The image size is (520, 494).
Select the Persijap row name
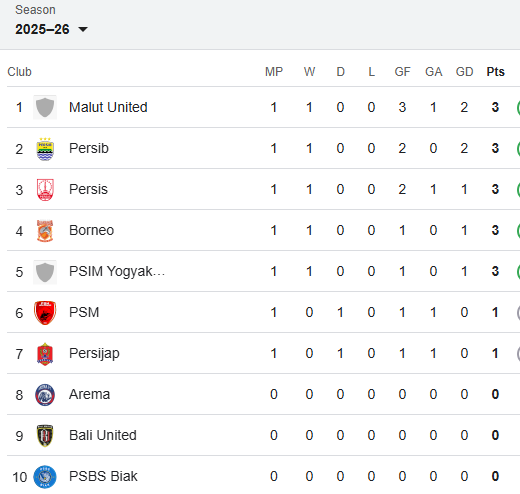pyautogui.click(x=94, y=353)
